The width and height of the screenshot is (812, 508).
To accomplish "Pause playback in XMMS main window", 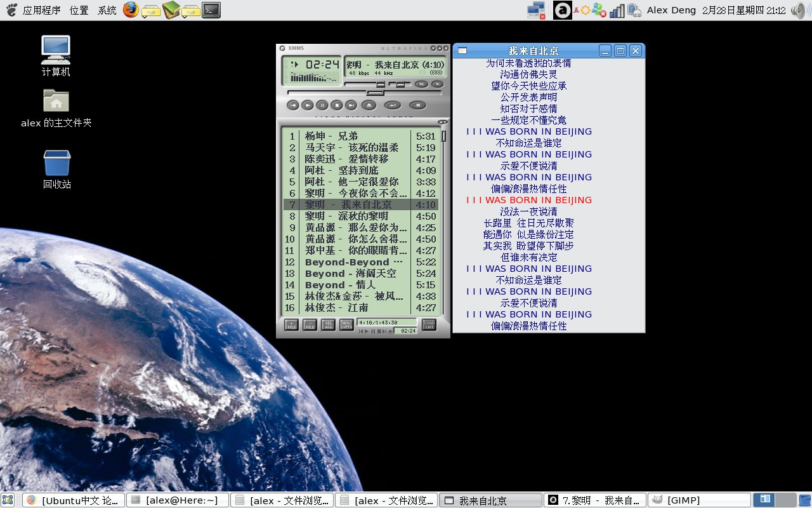I will coord(322,105).
